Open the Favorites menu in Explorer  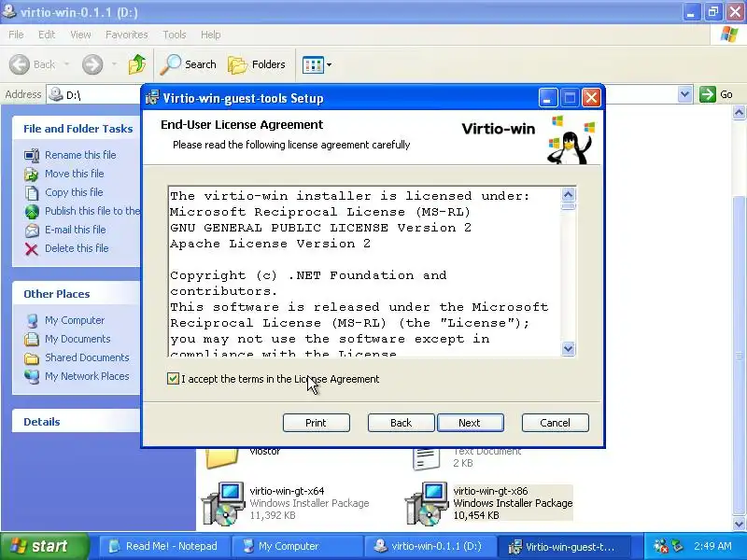(127, 35)
